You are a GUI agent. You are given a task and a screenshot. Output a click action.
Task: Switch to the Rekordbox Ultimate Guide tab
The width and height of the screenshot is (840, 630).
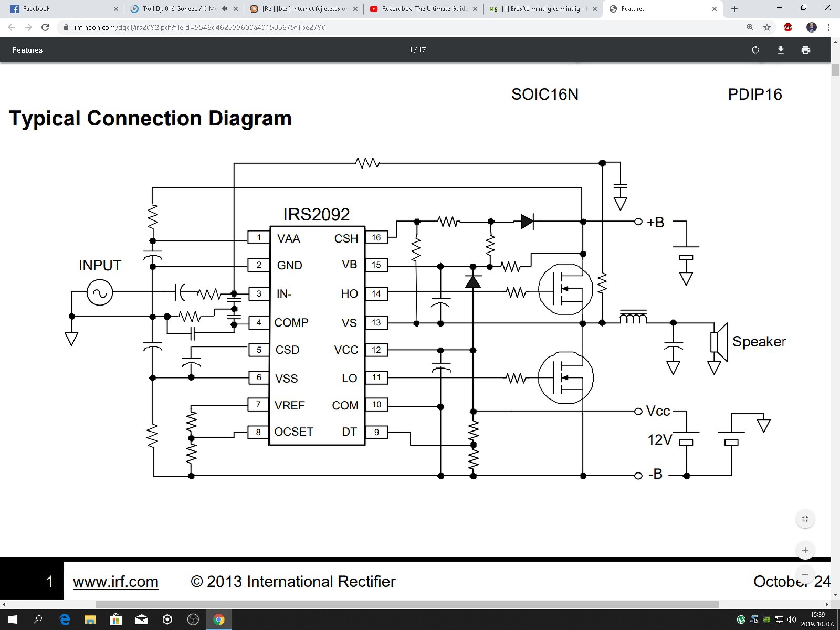pos(424,9)
